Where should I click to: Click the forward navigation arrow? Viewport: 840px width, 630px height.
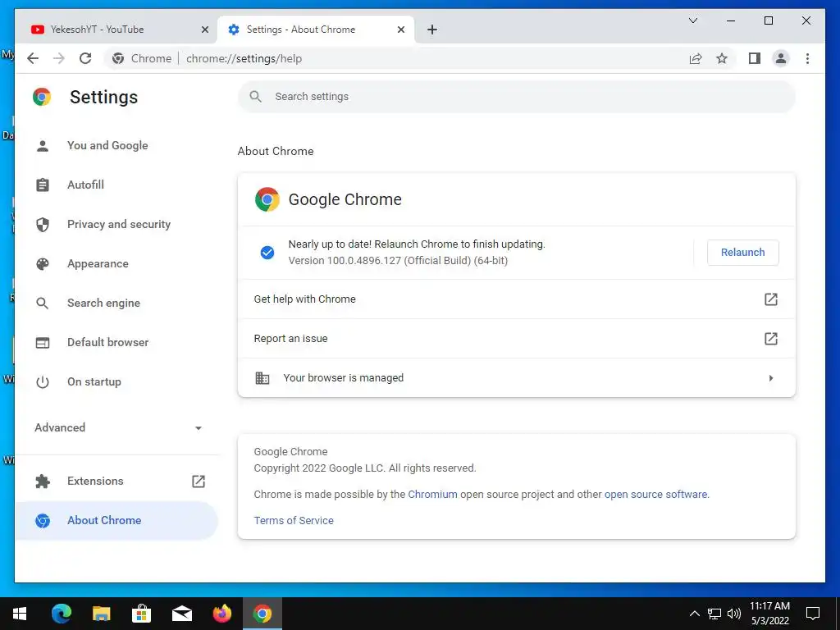tap(59, 58)
